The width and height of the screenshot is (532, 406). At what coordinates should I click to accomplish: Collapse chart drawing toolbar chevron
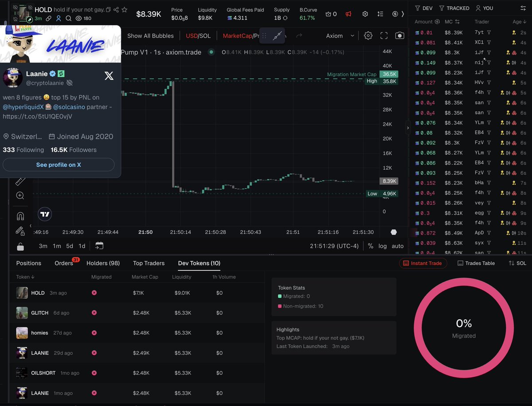click(x=31, y=226)
